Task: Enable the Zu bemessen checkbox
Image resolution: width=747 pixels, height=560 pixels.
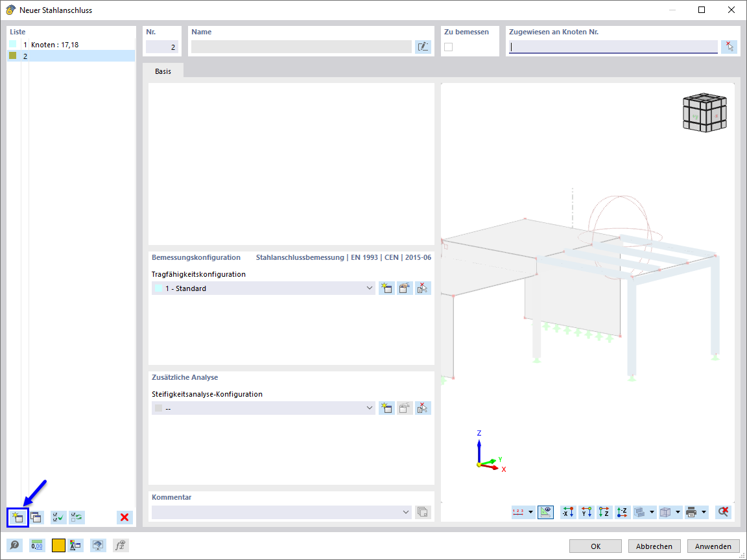Action: point(448,47)
